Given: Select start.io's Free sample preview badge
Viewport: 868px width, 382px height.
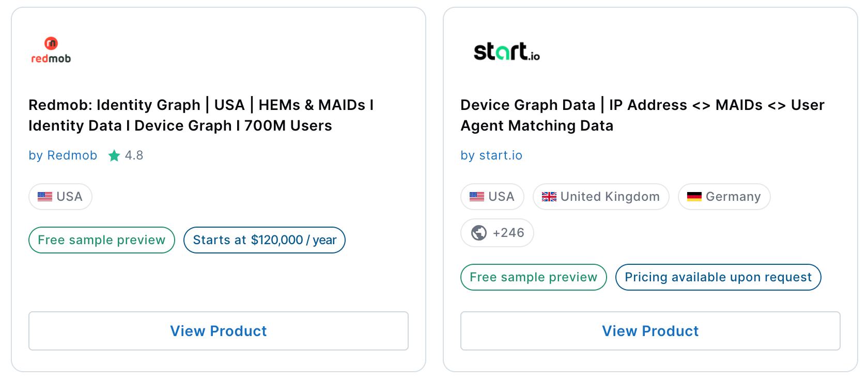Looking at the screenshot, I should [x=533, y=277].
